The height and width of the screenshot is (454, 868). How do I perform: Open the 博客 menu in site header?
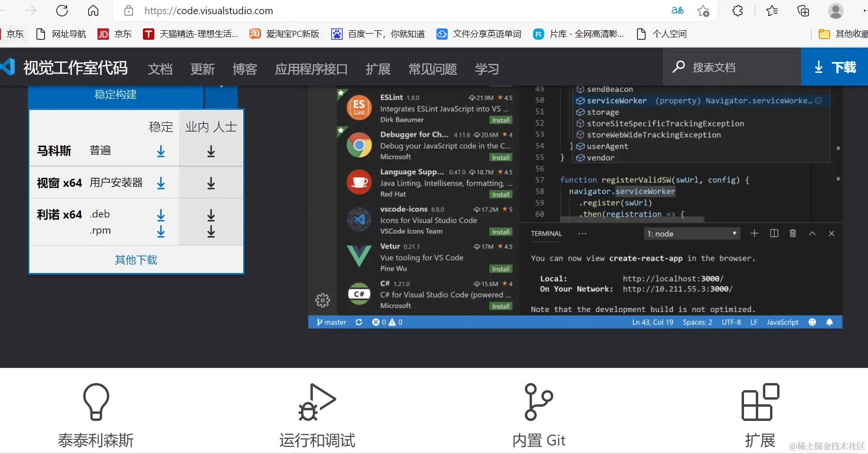click(245, 69)
